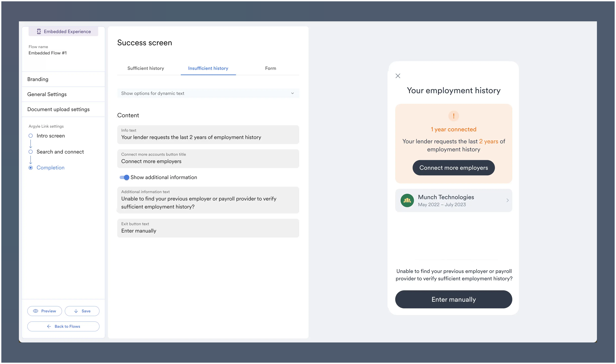Open the Form tab
The height and width of the screenshot is (364, 616).
click(271, 68)
